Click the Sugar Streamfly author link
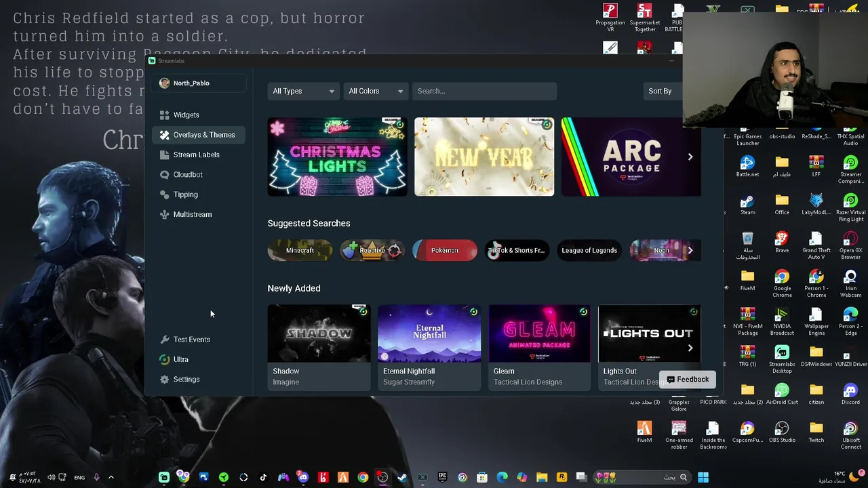Screen dimensions: 868x488 [408, 382]
